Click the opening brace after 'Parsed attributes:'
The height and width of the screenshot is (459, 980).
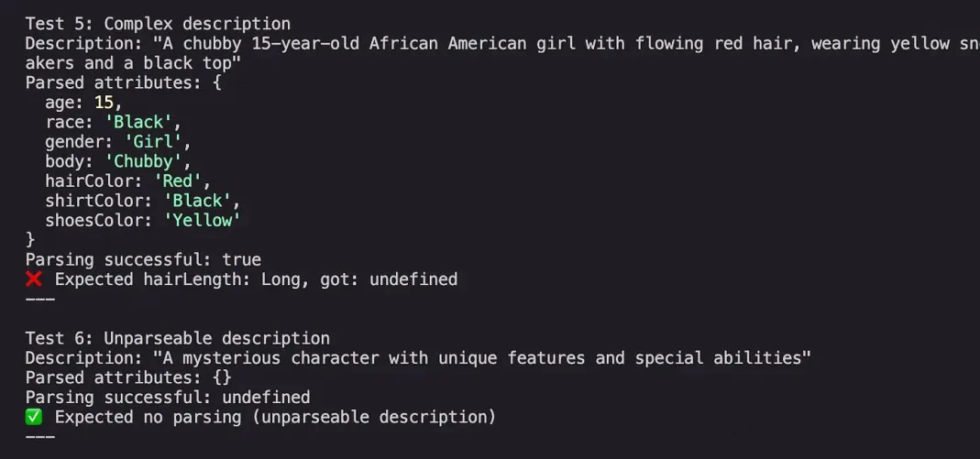pyautogui.click(x=216, y=83)
